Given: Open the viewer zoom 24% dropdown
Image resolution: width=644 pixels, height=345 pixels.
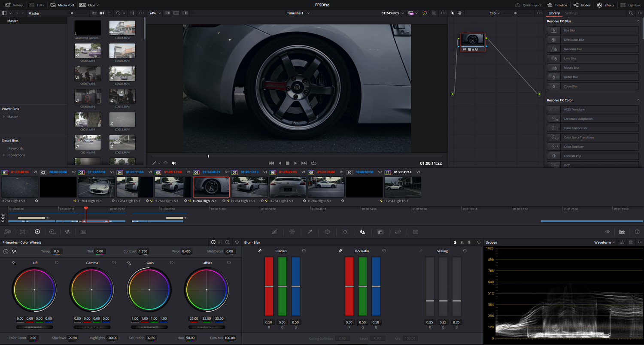Looking at the screenshot, I should point(155,13).
